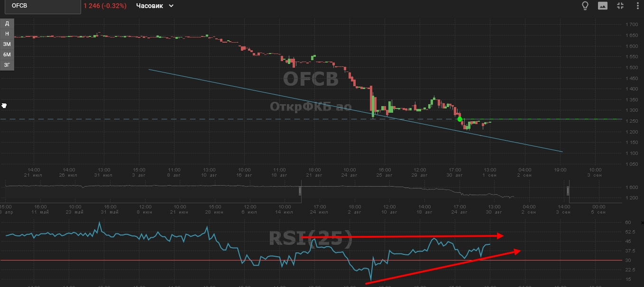The image size is (644, 287).
Task: Open the Часовик timeframe dropdown
Action: [x=155, y=6]
